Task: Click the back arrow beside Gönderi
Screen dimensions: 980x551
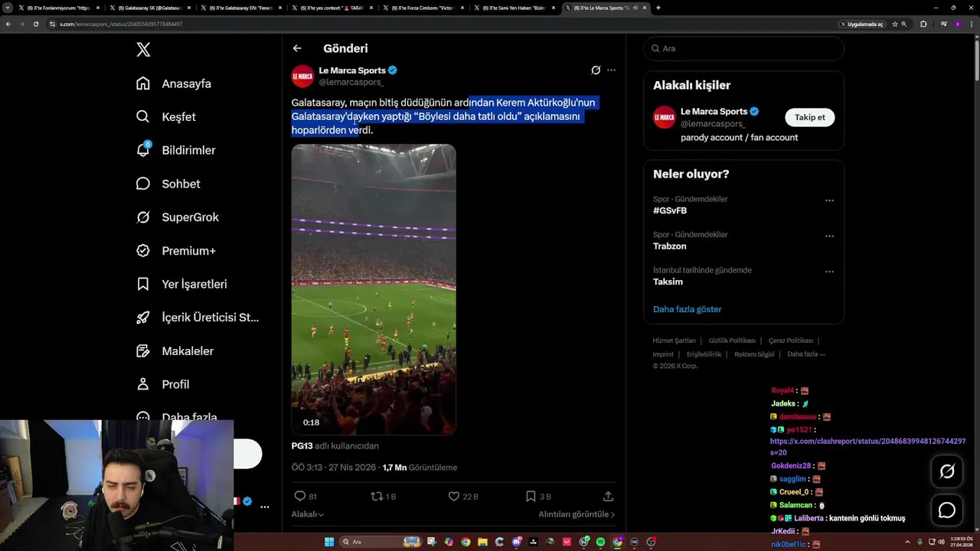Action: click(x=297, y=48)
